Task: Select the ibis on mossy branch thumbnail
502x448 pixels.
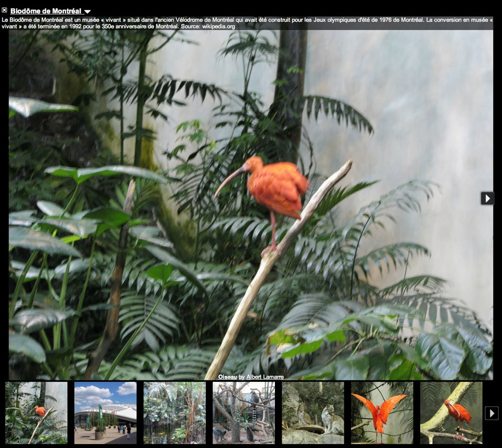Action: click(451, 413)
